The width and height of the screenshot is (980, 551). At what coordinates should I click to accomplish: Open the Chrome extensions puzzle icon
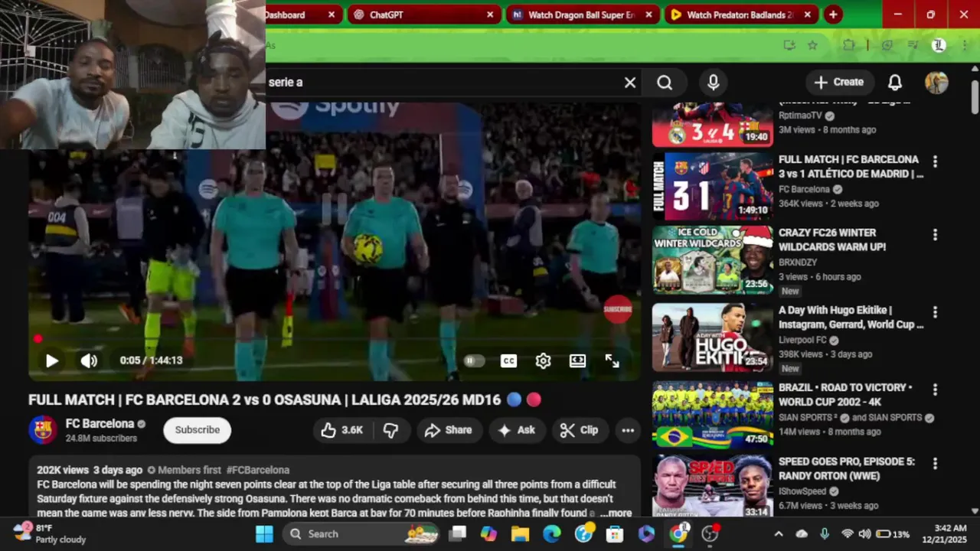pos(848,45)
